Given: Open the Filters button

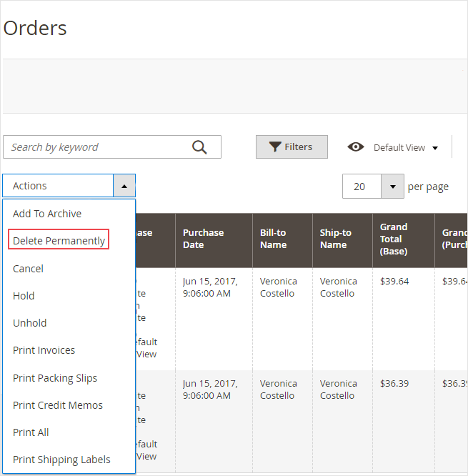Looking at the screenshot, I should click(x=292, y=147).
